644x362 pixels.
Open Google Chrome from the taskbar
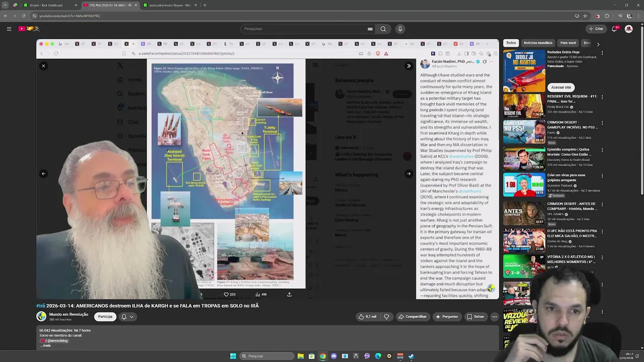coord(323,356)
